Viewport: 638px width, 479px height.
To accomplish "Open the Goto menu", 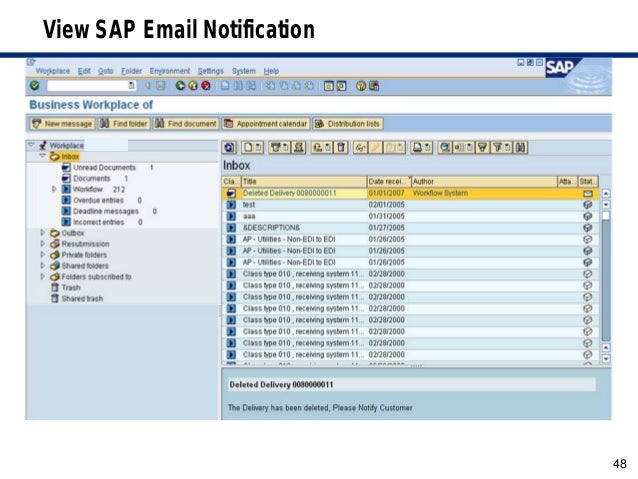I will (105, 71).
